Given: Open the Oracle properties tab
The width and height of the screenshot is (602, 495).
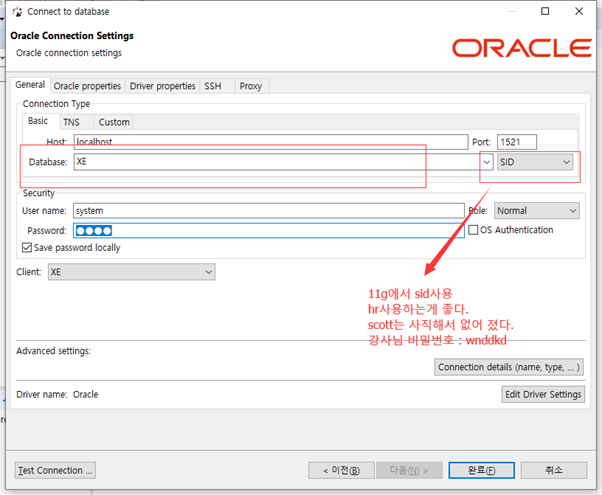Looking at the screenshot, I should coord(87,86).
